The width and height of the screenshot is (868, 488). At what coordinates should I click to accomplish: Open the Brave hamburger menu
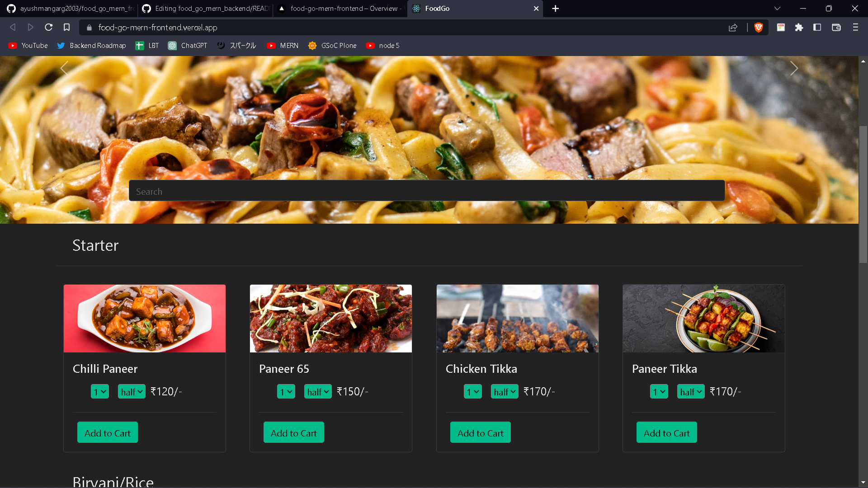855,28
